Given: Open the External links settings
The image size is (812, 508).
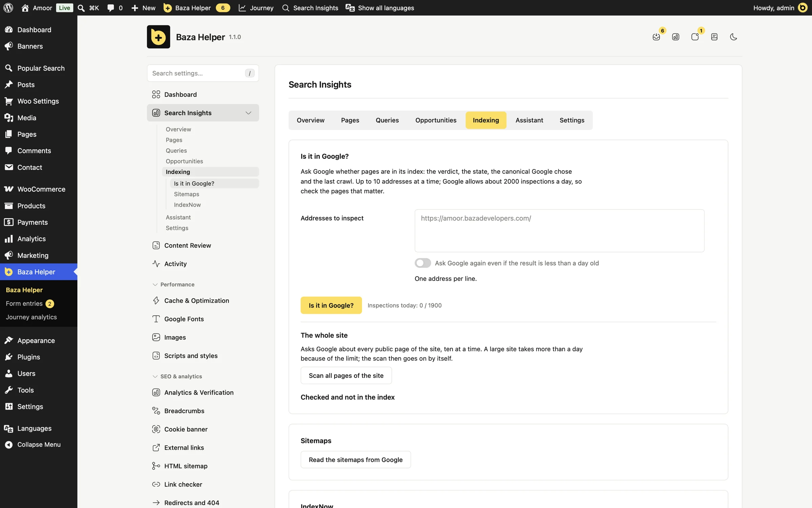Looking at the screenshot, I should tap(203, 447).
